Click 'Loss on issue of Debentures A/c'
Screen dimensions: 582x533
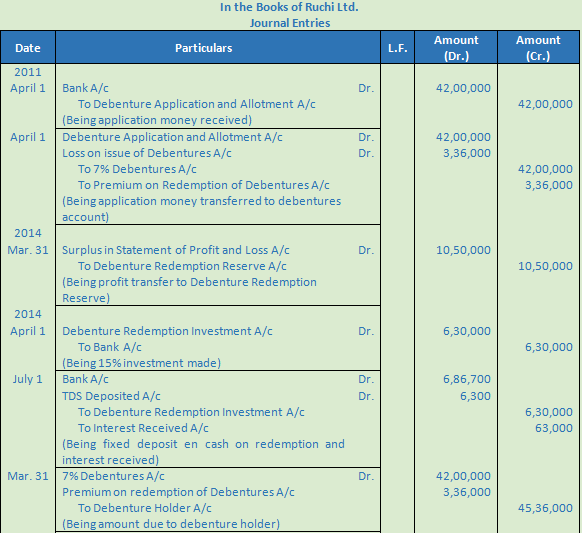(147, 153)
